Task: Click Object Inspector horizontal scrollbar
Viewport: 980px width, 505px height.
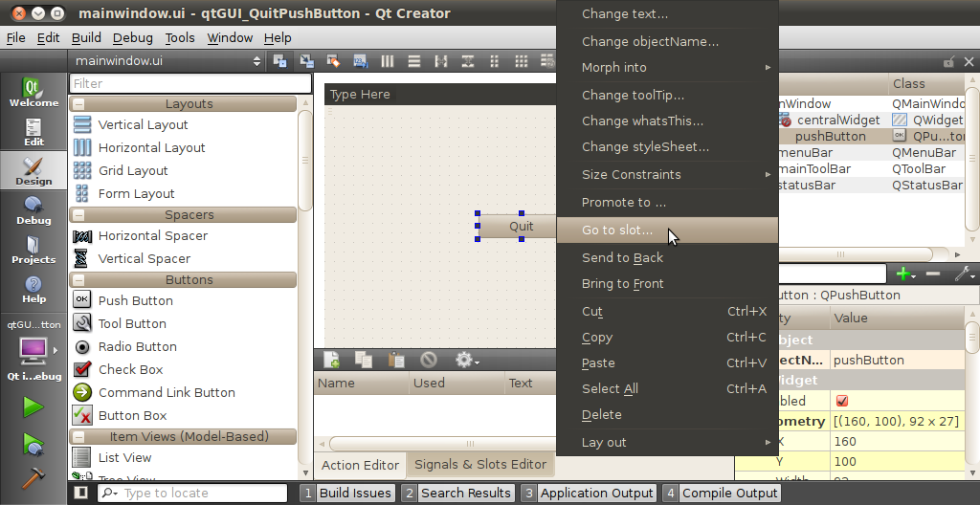Action: coord(840,254)
